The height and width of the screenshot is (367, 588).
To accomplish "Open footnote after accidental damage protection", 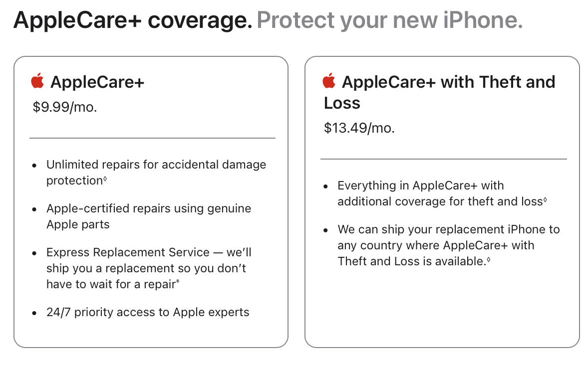I will coord(105,179).
